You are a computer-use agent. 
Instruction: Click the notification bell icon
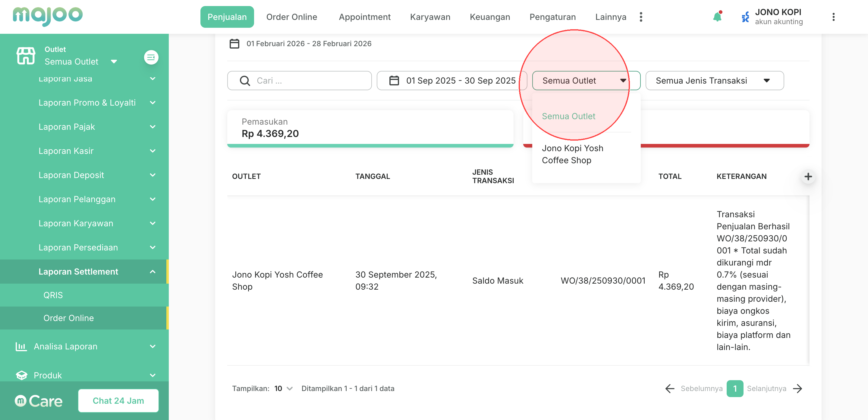click(717, 17)
